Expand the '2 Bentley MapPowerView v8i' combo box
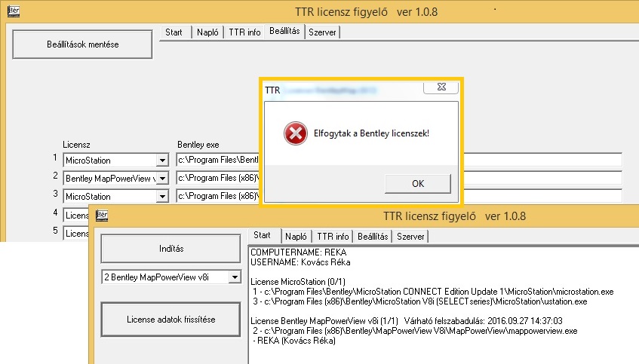This screenshot has height=364, width=639. pos(232,277)
